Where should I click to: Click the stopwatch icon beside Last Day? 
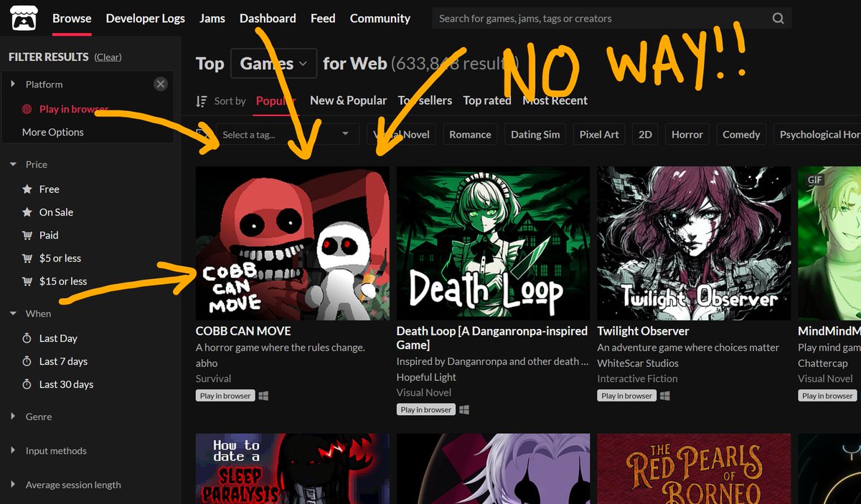tap(27, 338)
